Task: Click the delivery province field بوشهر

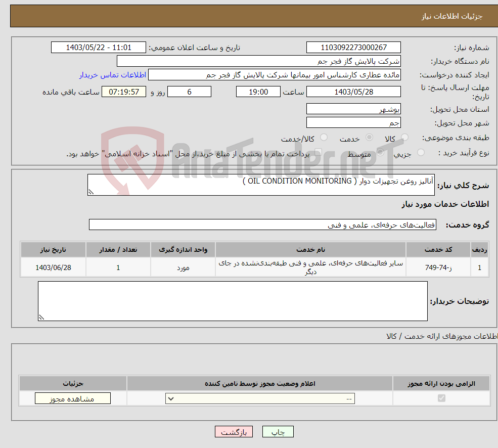Action: click(x=353, y=109)
